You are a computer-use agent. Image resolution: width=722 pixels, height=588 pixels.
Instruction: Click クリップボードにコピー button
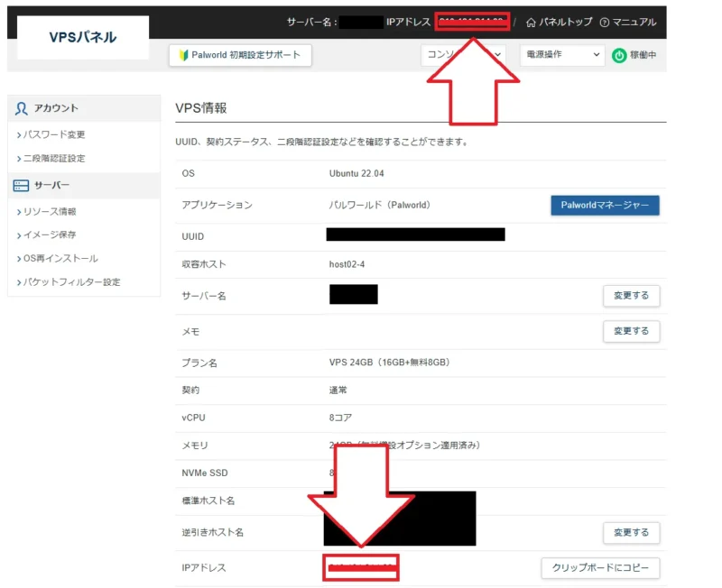600,568
